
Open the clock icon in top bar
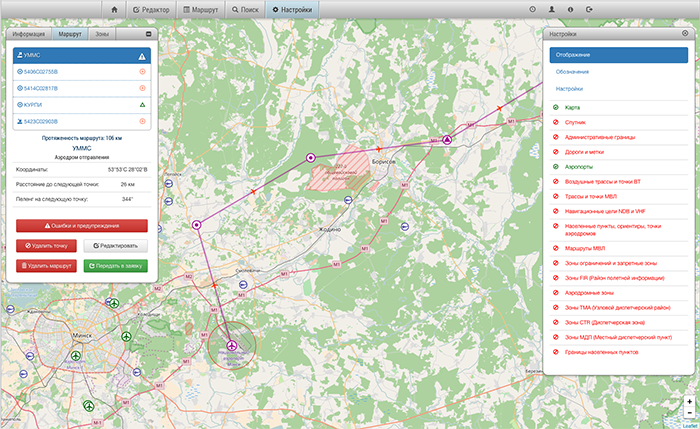coord(532,9)
